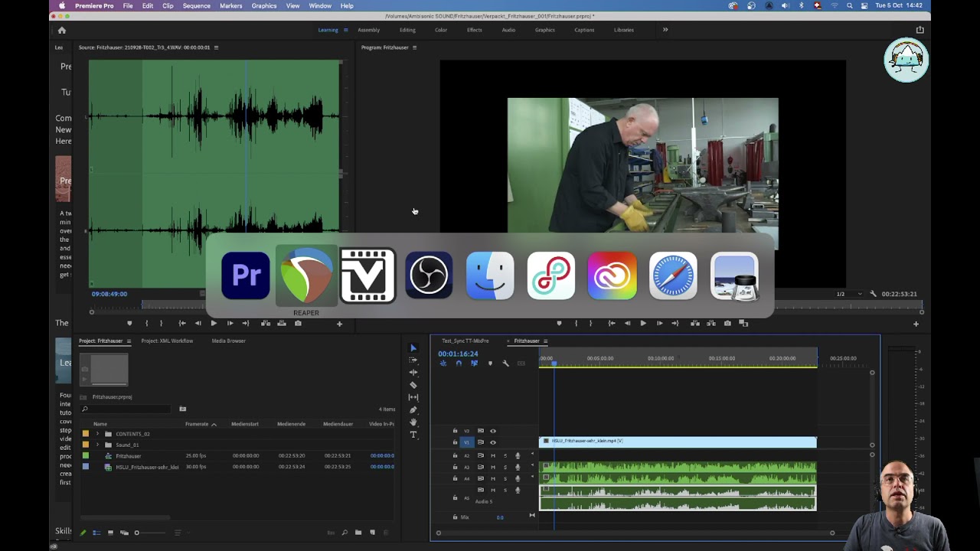Open Program monitor button editor plus
Viewport: 980px width, 551px height.
[x=916, y=324]
